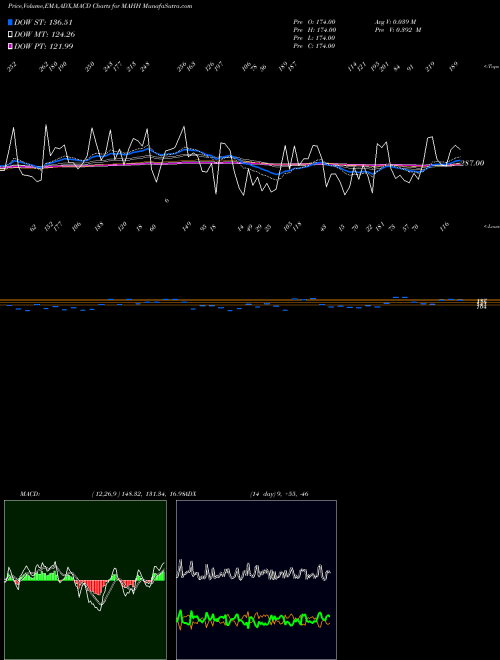Click the 'Pre C: 174.00' close value
Viewport: 500px width, 660px height.
(314, 46)
